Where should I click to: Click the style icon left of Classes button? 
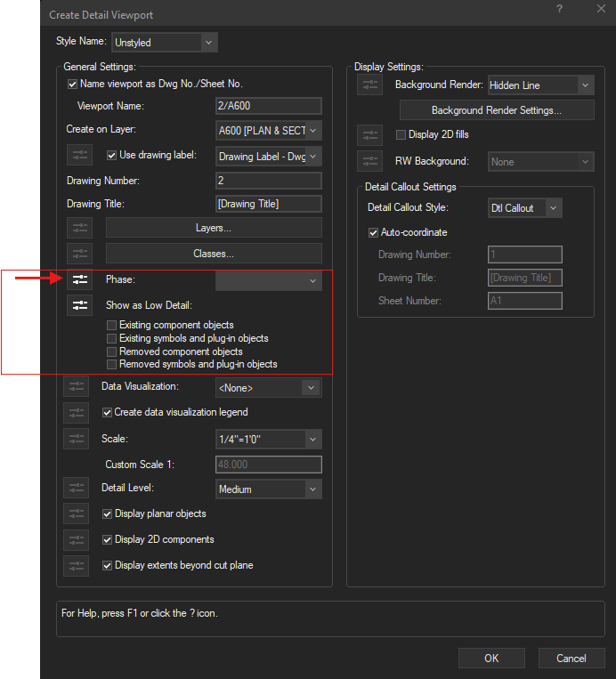80,254
